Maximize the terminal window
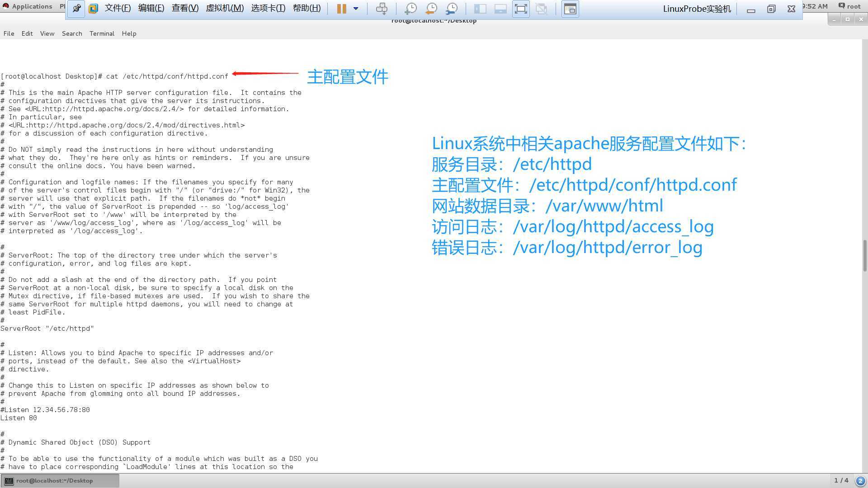 (x=848, y=19)
